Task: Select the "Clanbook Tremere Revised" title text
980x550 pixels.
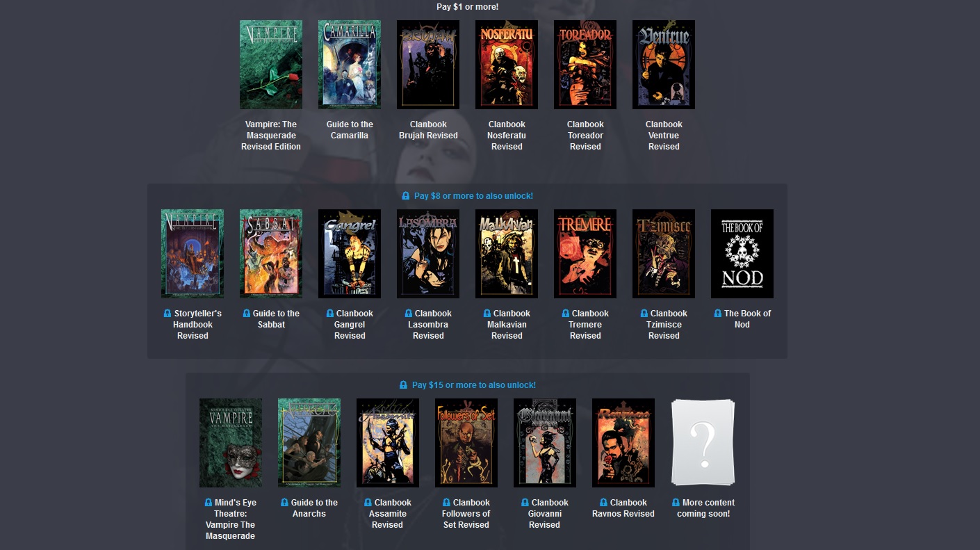Action: click(x=589, y=325)
